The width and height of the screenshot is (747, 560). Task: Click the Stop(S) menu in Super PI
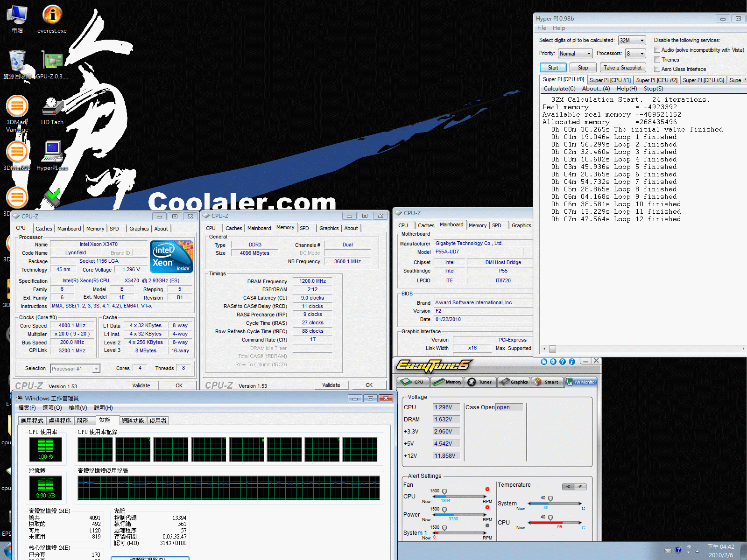click(653, 89)
